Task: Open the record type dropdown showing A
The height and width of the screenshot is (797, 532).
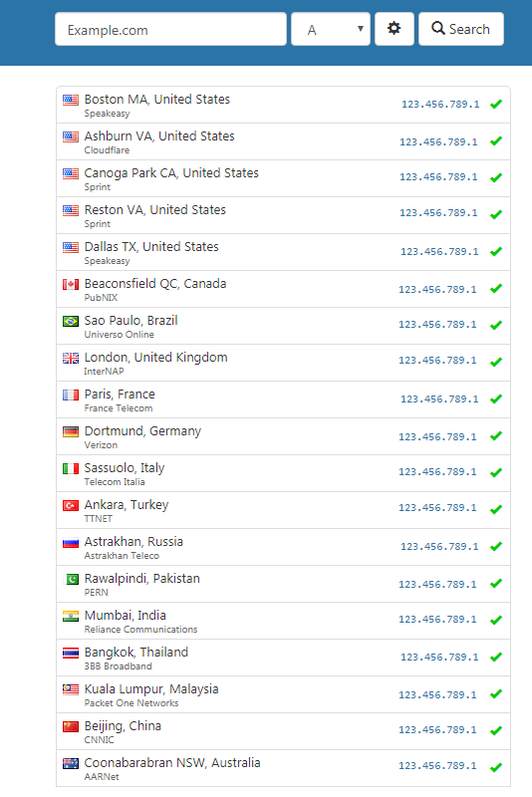Action: tap(331, 29)
